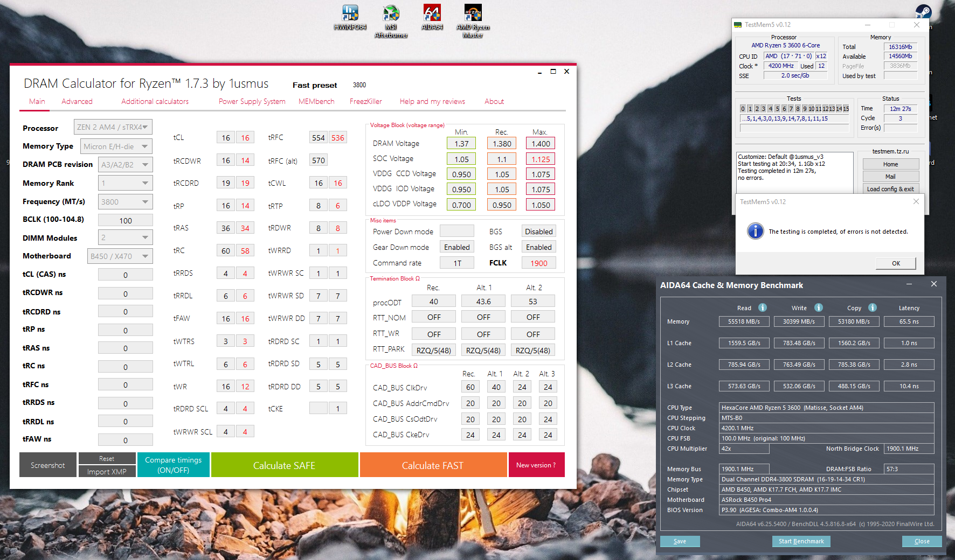955x560 pixels.
Task: Open the AIDA64 desktop icon
Action: click(x=432, y=17)
